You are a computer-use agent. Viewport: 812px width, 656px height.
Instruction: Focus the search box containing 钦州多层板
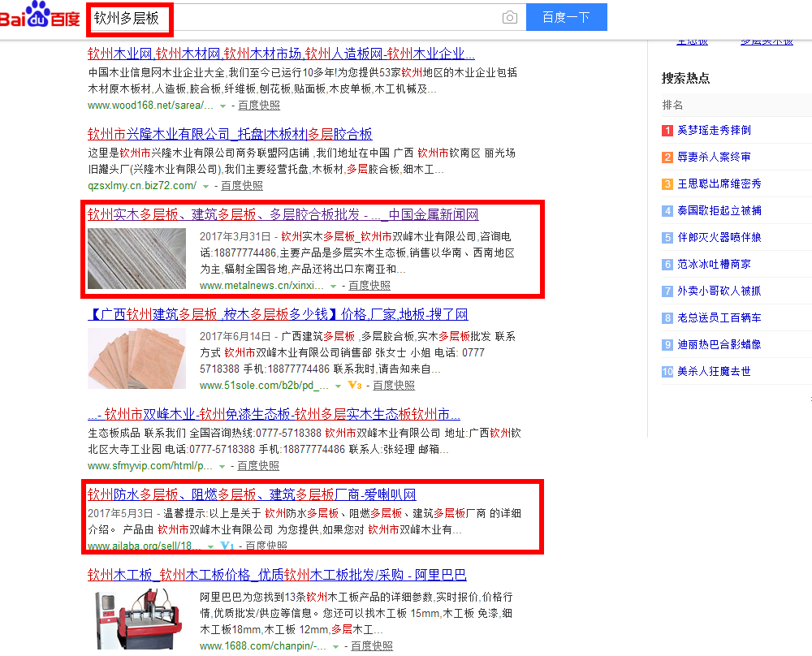(305, 18)
